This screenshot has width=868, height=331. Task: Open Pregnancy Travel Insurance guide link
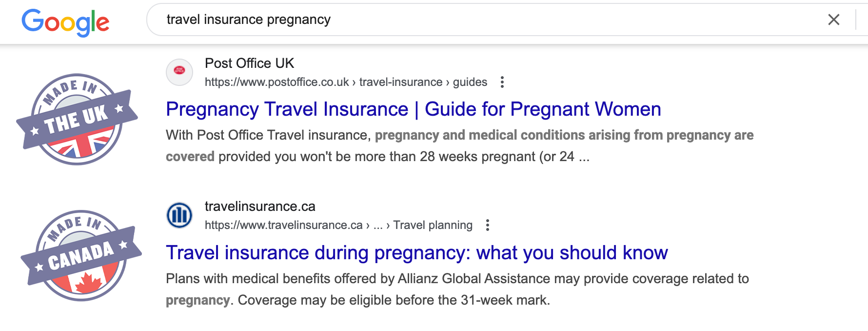coord(413,109)
